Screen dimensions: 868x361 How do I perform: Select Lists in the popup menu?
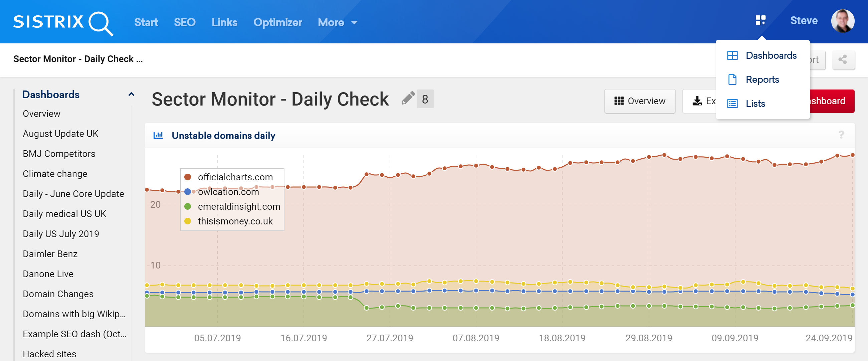click(755, 104)
